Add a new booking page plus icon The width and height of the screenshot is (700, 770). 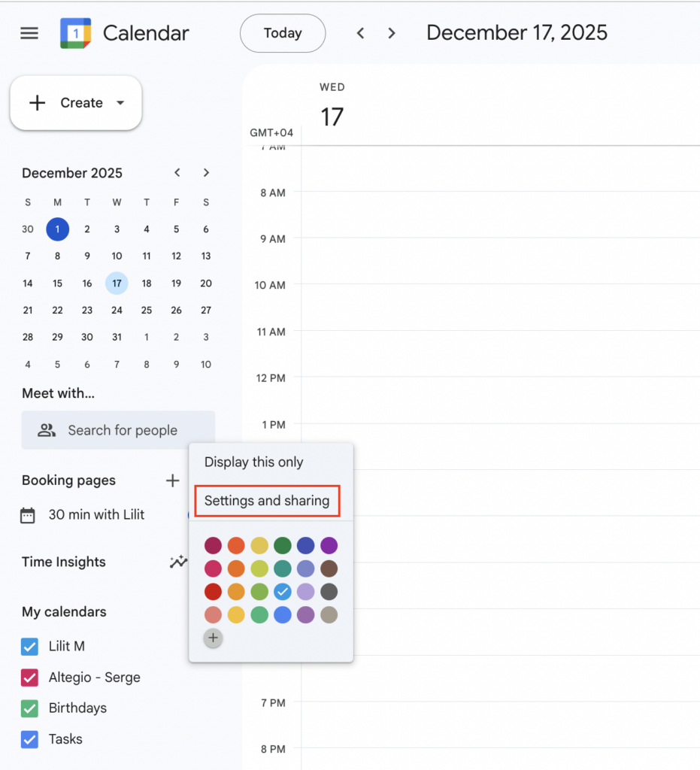pyautogui.click(x=173, y=480)
